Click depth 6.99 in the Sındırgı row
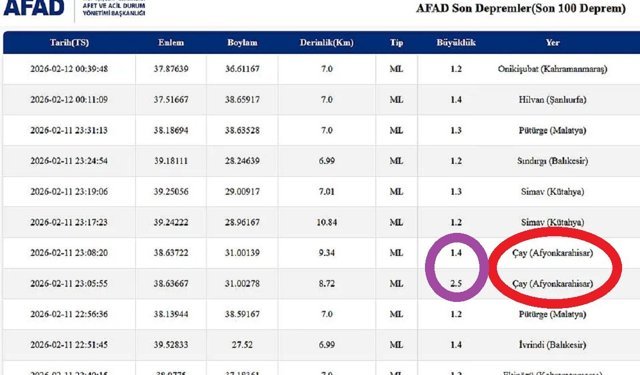640x375 pixels. pos(327,161)
